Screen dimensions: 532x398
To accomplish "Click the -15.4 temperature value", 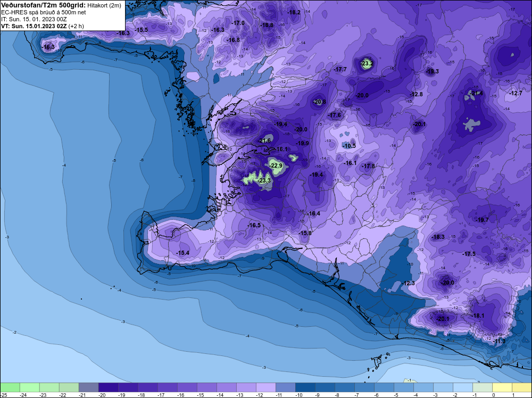I will point(183,253).
